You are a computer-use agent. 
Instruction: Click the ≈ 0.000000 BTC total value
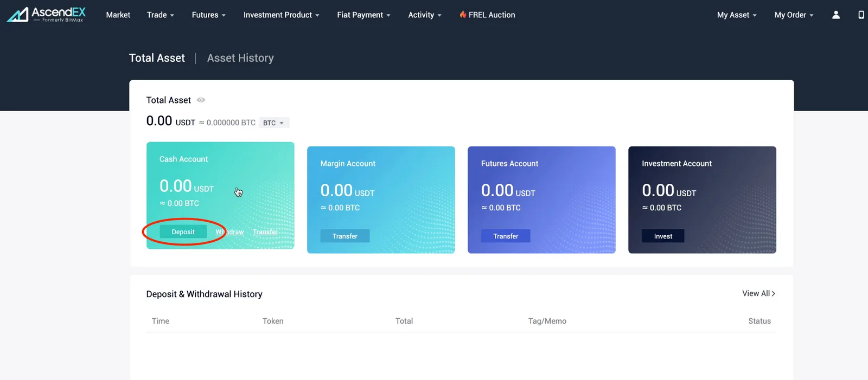point(227,123)
